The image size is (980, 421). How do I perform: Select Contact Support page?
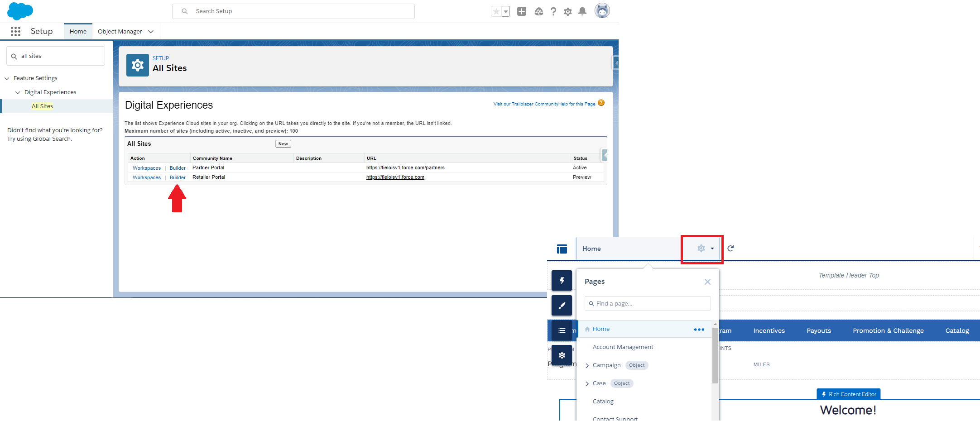(x=615, y=419)
